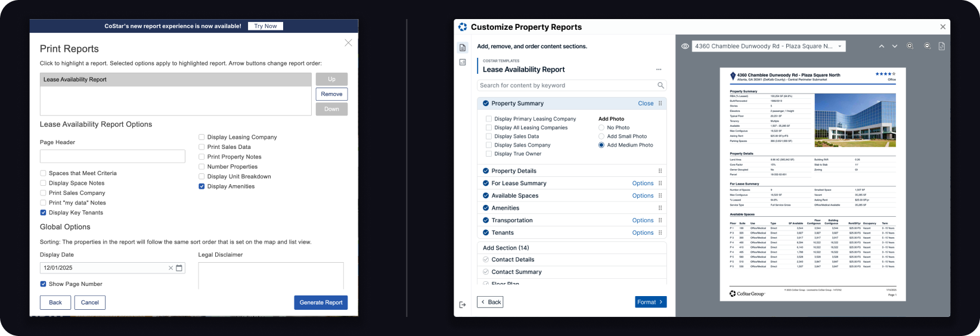Grab the drag handle on For Lease Summary row
The width and height of the screenshot is (980, 336).
660,183
